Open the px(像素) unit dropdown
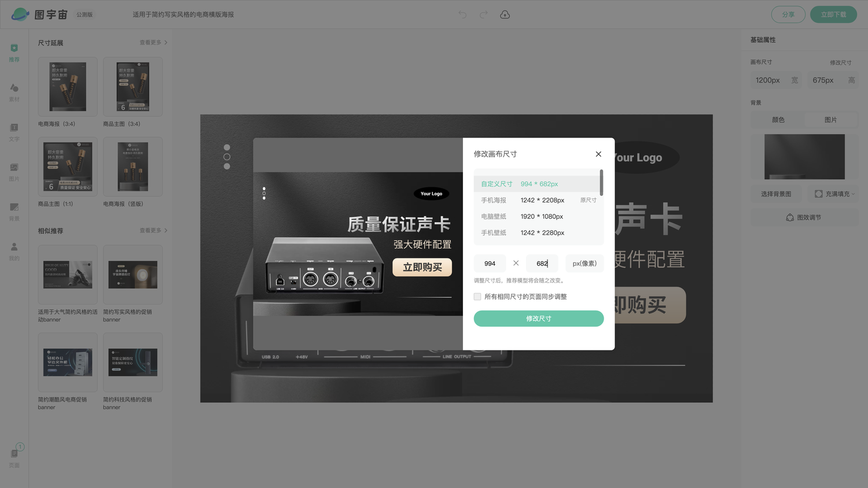 tap(584, 263)
